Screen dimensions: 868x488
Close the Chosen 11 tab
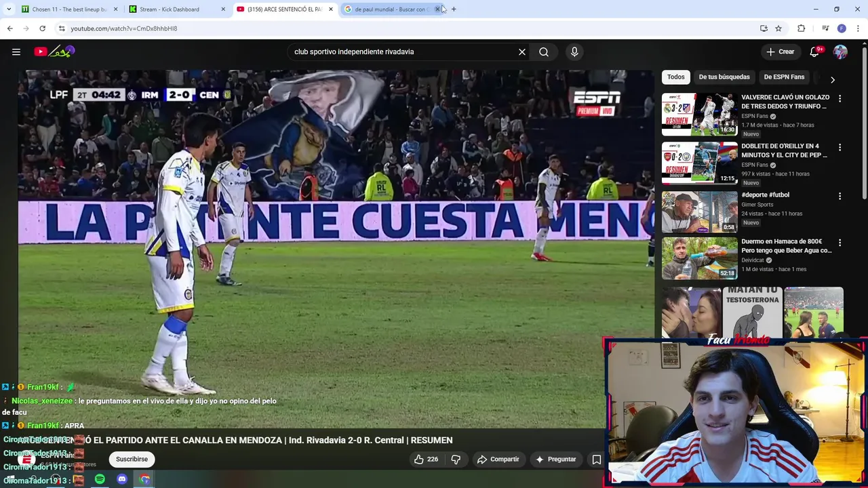[x=115, y=9]
